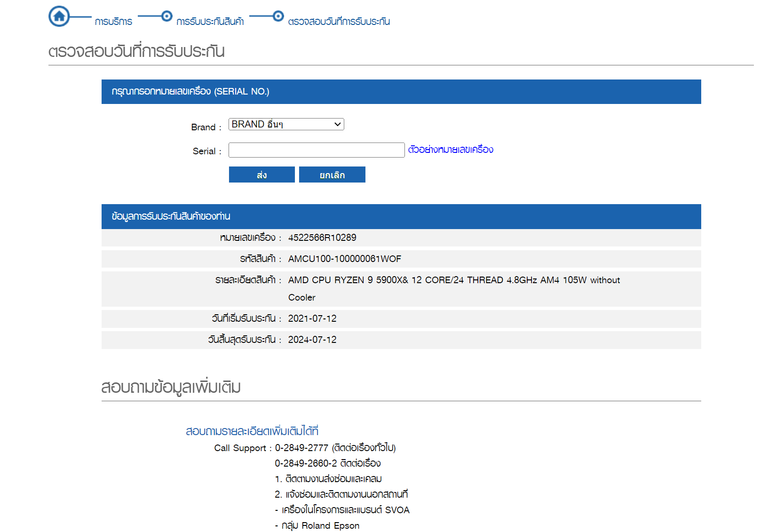Viewport: 776px width, 532px height.
Task: Click the สอบถามข้อมูลเพิ่มเติม section heading
Action: pyautogui.click(x=171, y=387)
